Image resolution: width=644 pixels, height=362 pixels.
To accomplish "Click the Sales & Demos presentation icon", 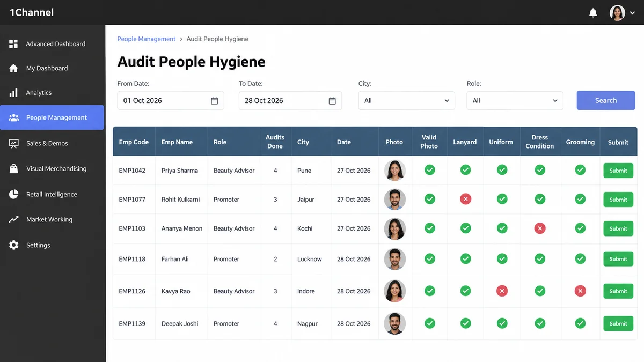I will (x=14, y=143).
